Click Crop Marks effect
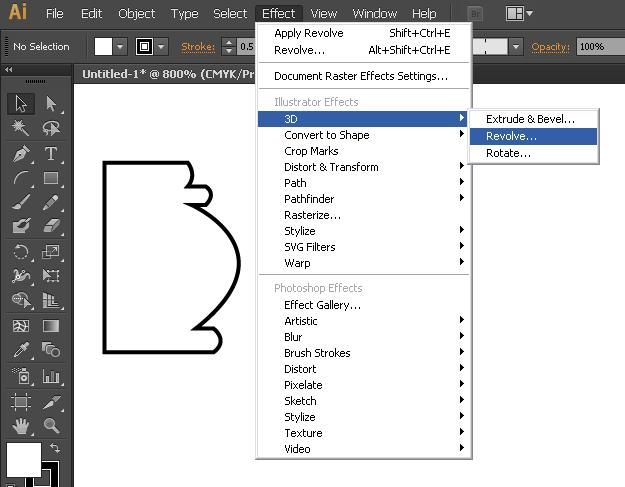Viewport: 625px width, 487px height. (x=364, y=151)
